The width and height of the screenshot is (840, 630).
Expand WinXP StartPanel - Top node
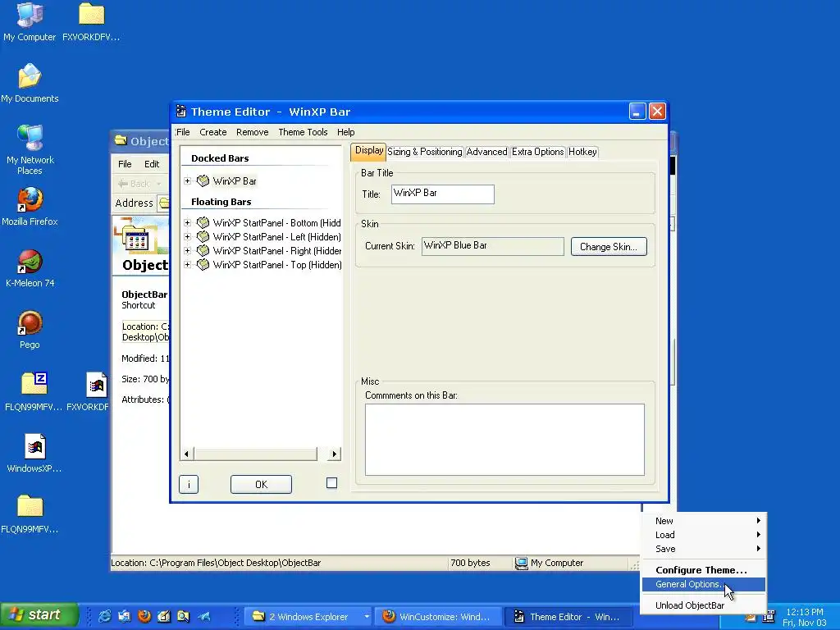(188, 264)
